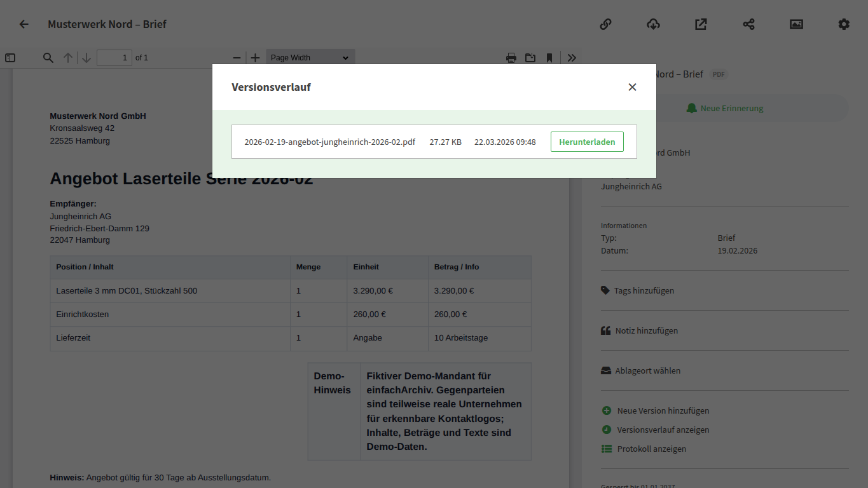The width and height of the screenshot is (868, 488).
Task: Click the green plus icon for new version
Action: pyautogui.click(x=607, y=410)
